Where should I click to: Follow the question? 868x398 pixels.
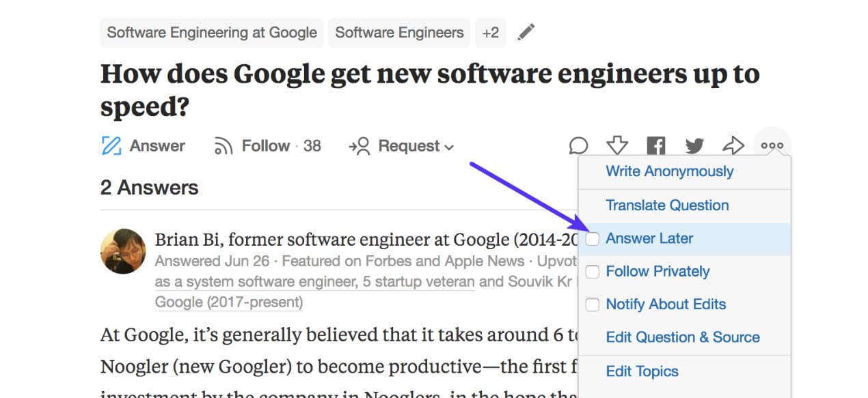[266, 145]
